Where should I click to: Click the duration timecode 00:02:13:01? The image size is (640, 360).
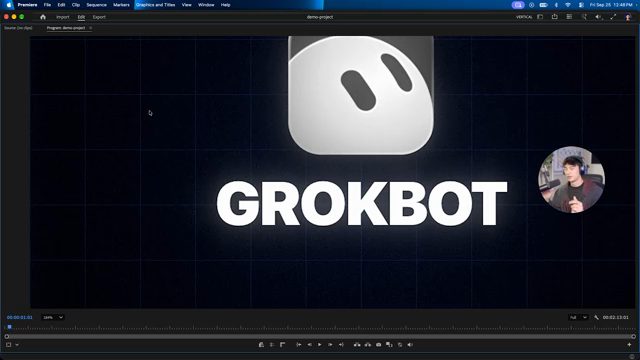click(x=616, y=318)
